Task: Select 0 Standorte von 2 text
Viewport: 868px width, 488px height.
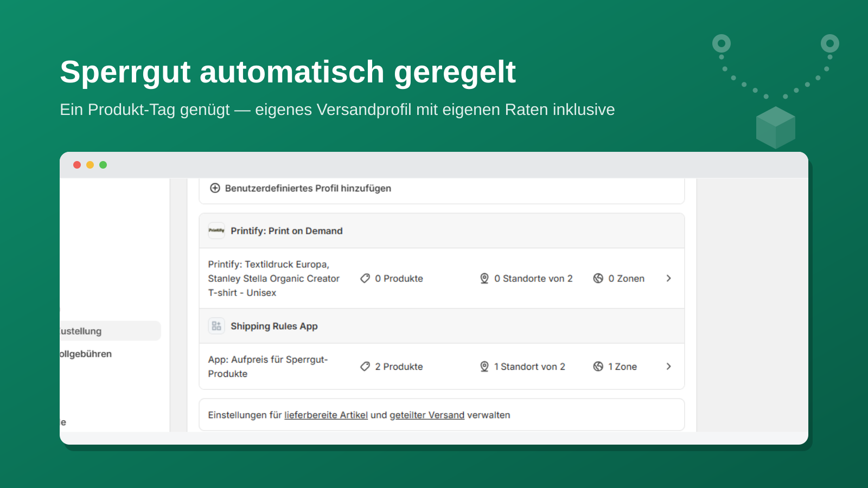Action: tap(533, 279)
